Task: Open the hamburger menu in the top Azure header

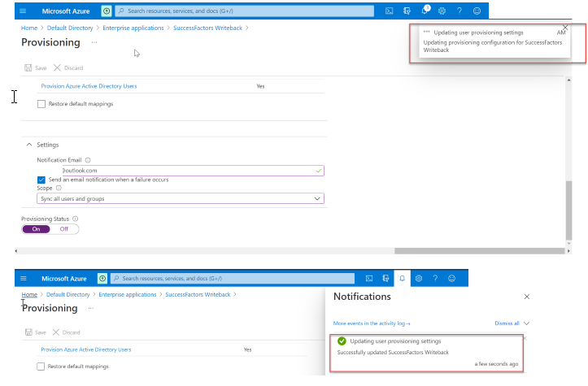Action: coord(23,11)
